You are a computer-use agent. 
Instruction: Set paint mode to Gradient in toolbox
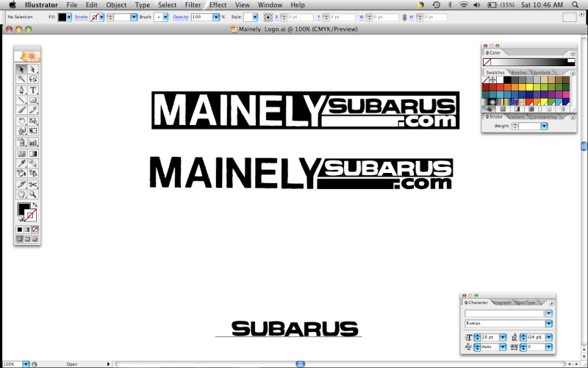pyautogui.click(x=27, y=230)
